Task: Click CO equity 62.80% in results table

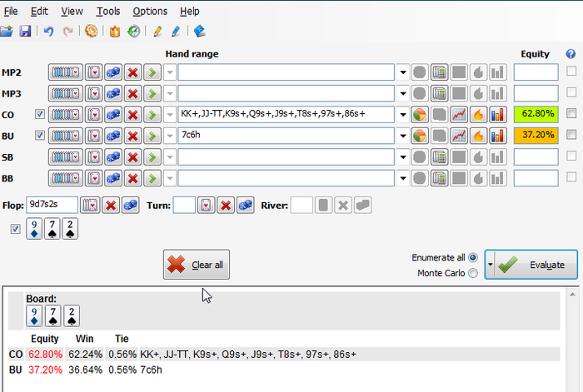Action: pos(45,355)
